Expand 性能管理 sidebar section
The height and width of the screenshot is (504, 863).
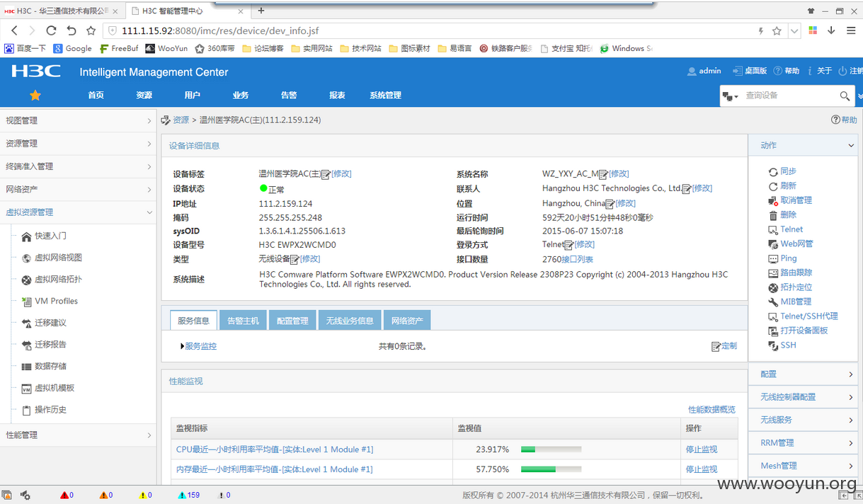point(78,435)
